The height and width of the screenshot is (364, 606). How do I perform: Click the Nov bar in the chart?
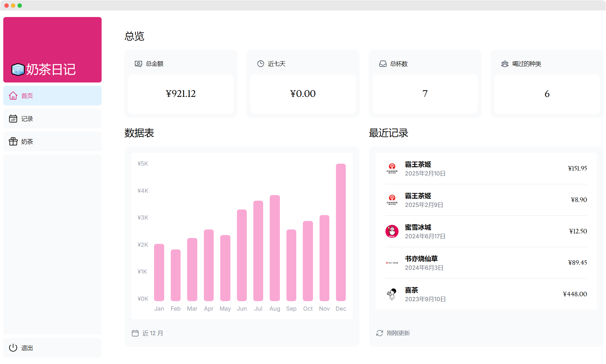coord(324,258)
